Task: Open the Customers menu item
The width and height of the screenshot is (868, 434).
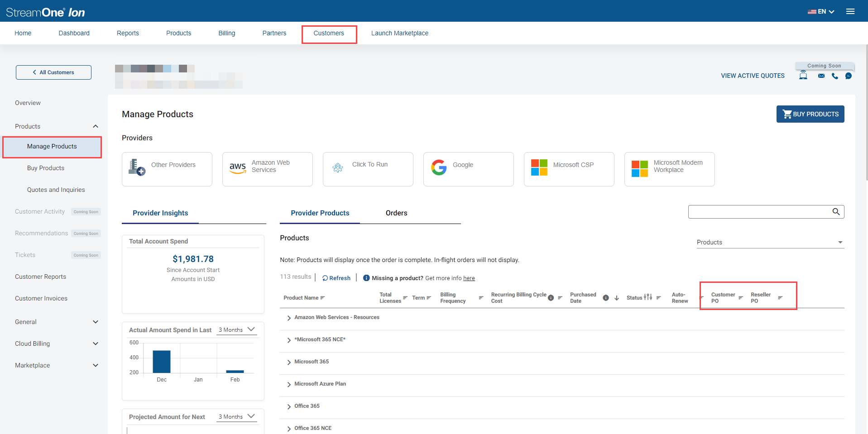Action: [329, 33]
